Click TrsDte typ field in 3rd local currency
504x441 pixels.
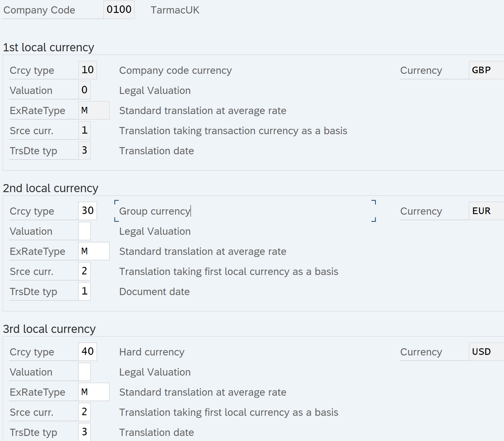click(84, 432)
